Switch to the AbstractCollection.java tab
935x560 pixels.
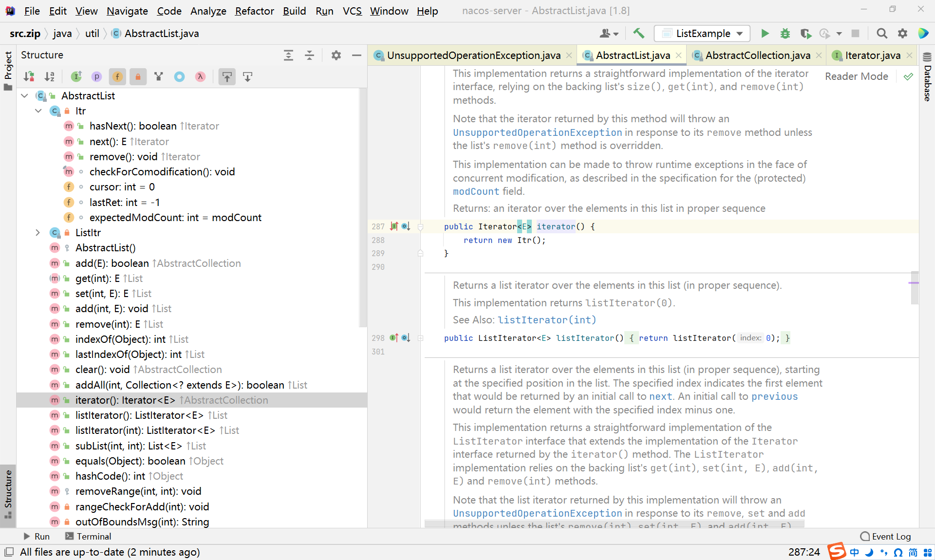tap(757, 56)
